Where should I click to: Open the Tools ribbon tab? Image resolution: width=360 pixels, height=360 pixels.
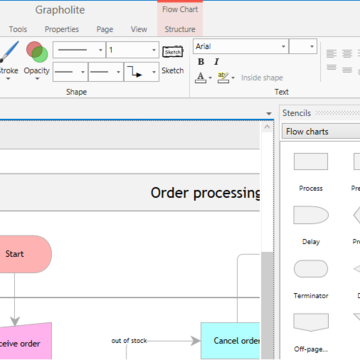18,29
